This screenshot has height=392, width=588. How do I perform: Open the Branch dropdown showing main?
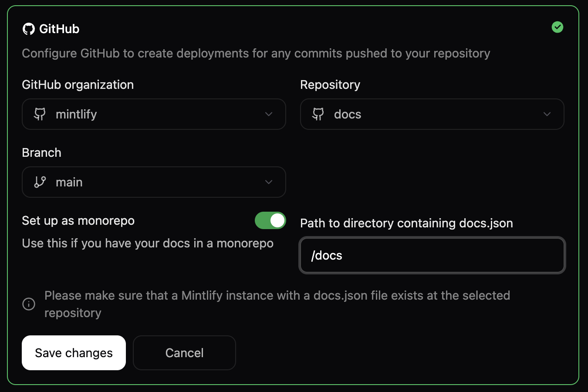click(154, 182)
